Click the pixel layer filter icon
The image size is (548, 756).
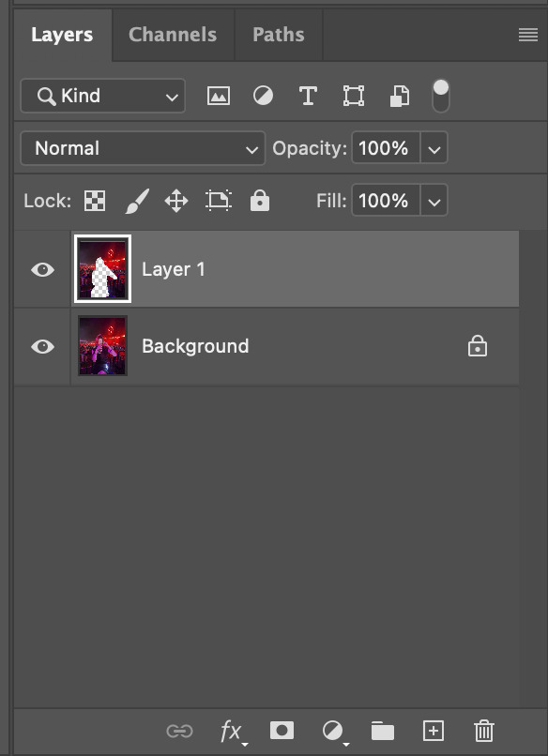point(219,96)
